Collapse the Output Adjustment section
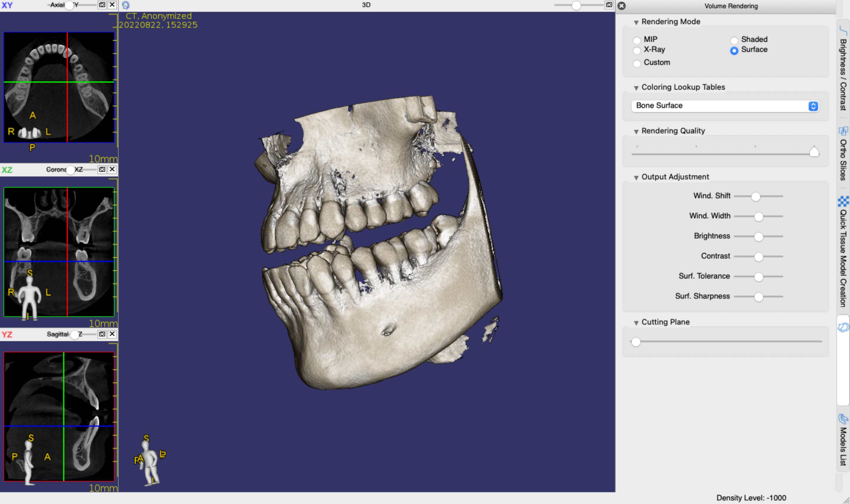Viewport: 850px width, 504px height. pyautogui.click(x=636, y=178)
